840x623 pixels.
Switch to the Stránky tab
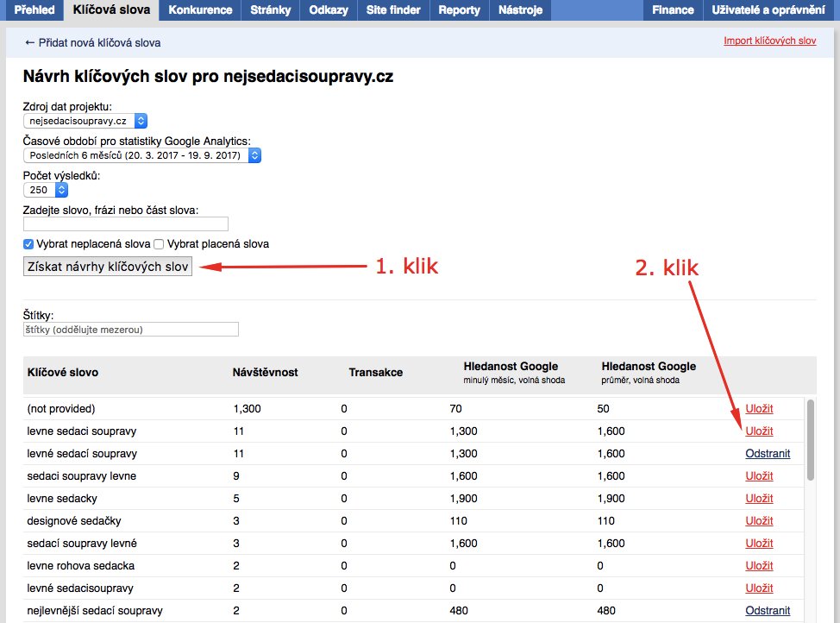(269, 10)
